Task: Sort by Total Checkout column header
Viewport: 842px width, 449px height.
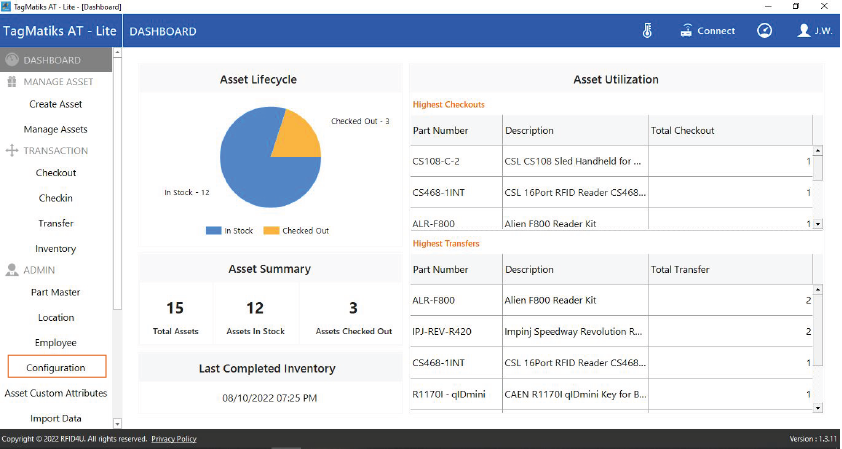Action: click(682, 130)
